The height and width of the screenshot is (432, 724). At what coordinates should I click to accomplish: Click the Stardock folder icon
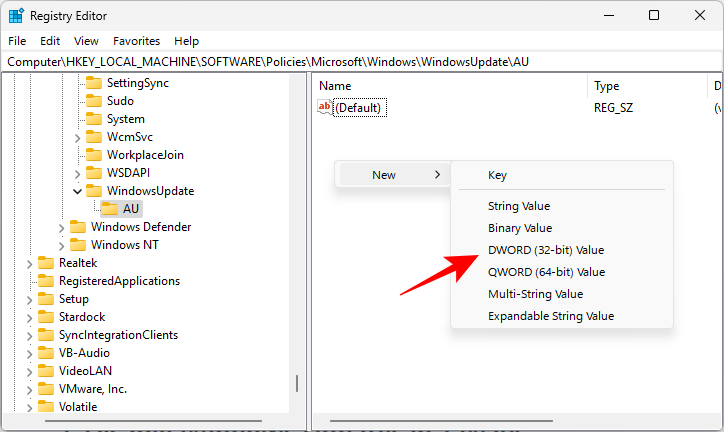(x=46, y=317)
